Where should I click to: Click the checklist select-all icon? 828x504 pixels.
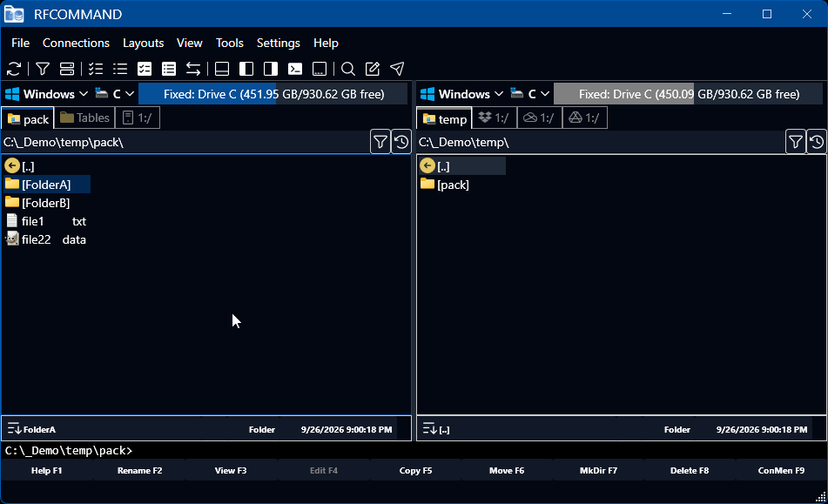pos(96,69)
